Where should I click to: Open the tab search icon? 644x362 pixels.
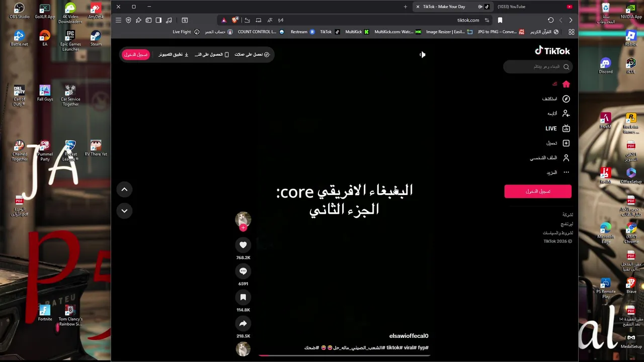pos(185,20)
